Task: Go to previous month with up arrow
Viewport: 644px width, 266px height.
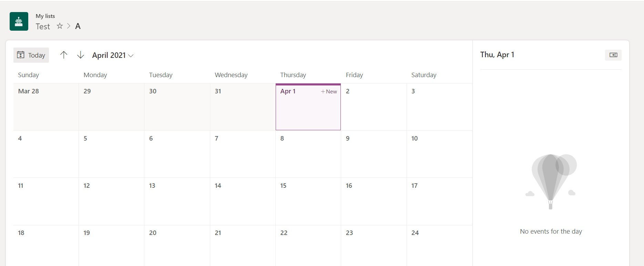Action: (64, 55)
